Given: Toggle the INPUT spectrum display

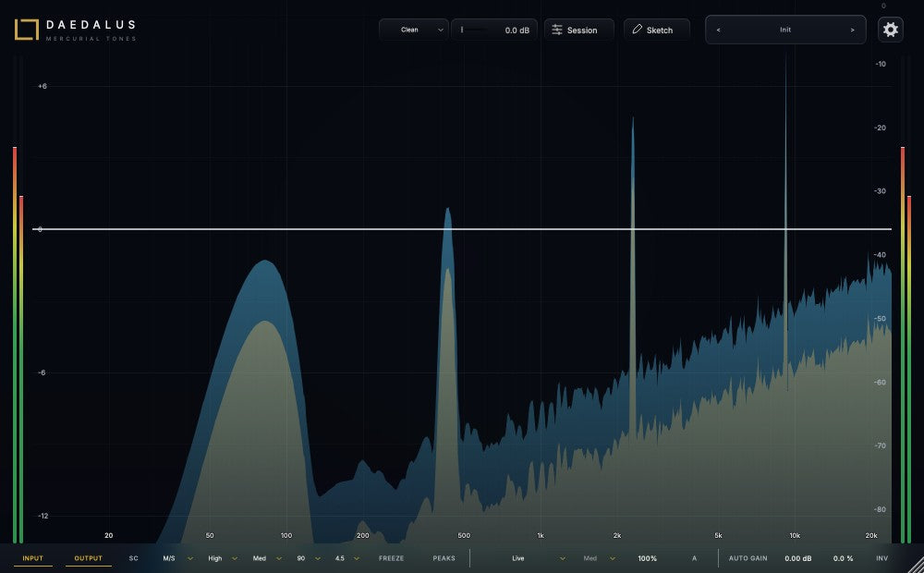Looking at the screenshot, I should [x=33, y=558].
